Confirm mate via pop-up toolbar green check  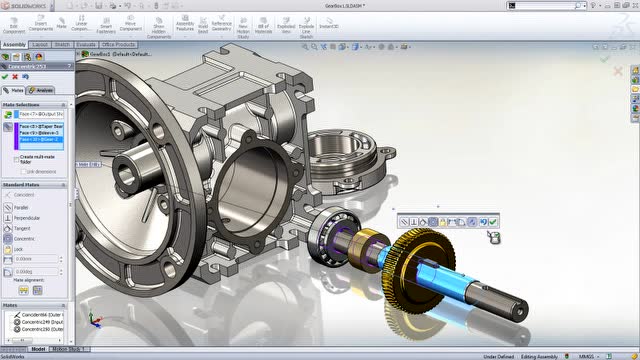point(493,222)
